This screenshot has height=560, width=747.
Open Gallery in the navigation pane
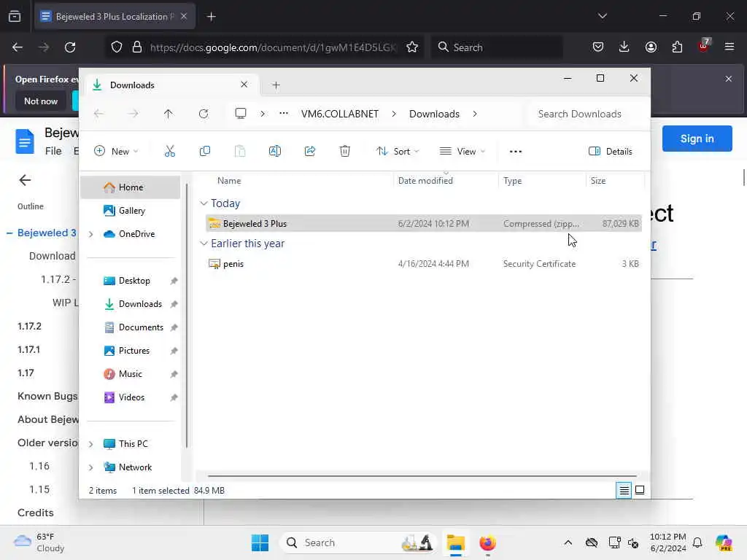(x=131, y=211)
